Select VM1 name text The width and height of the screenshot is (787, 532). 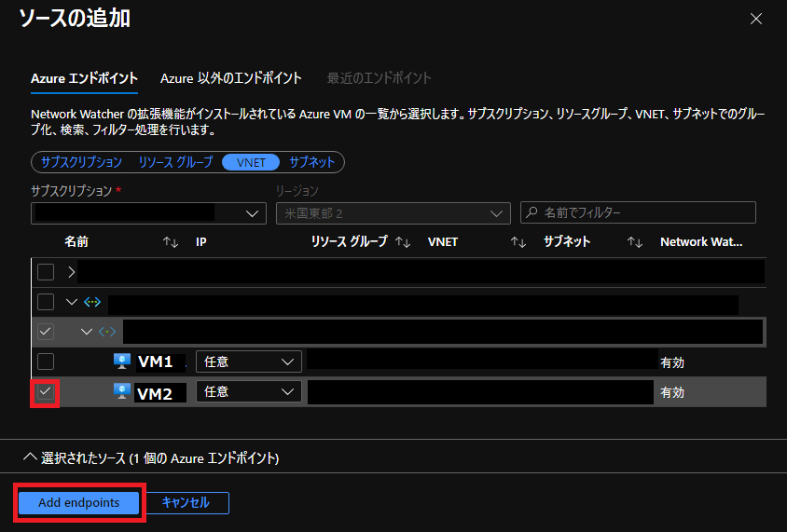pyautogui.click(x=155, y=361)
